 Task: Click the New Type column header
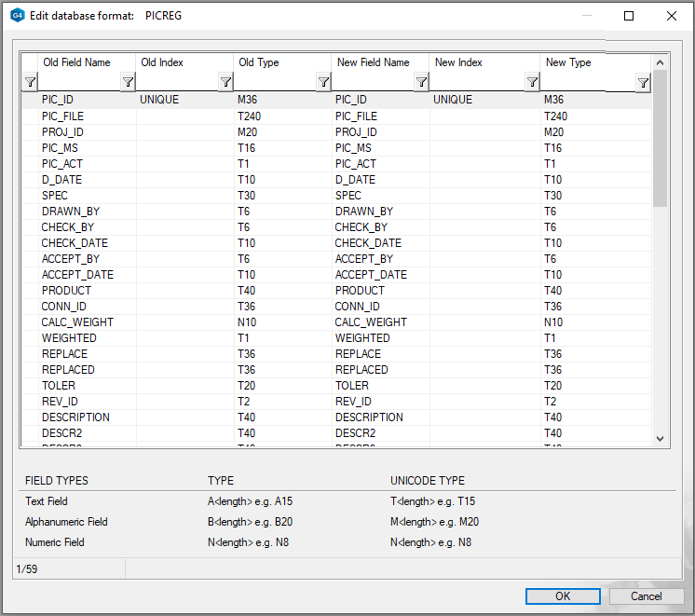568,62
